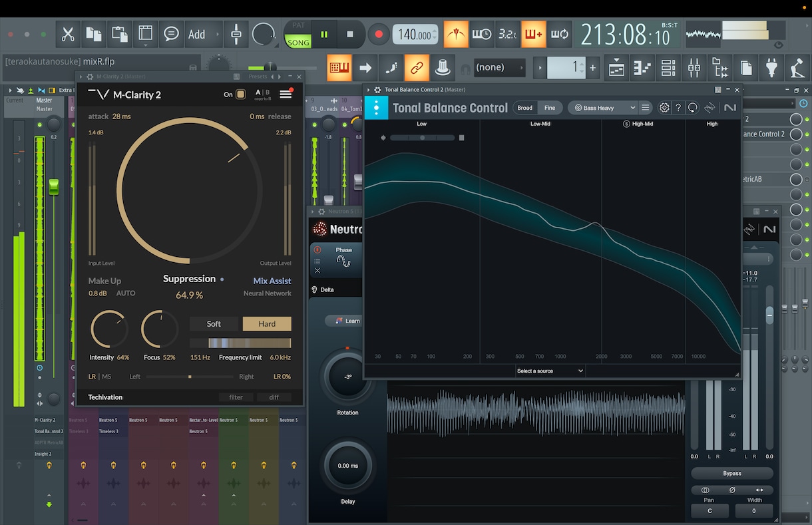Screen dimensions: 812x525
Task: Toggle typing keyboard to piano icon
Action: pos(339,67)
